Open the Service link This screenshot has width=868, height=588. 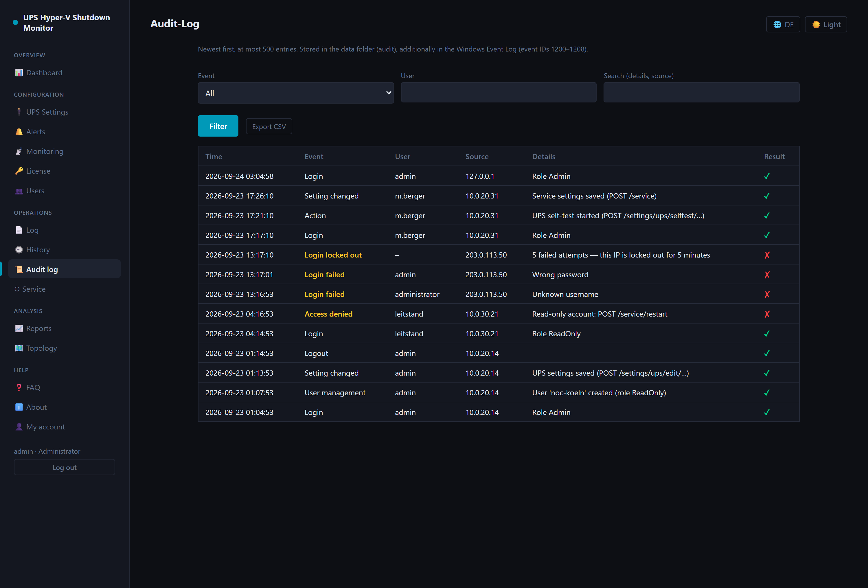pos(65,289)
